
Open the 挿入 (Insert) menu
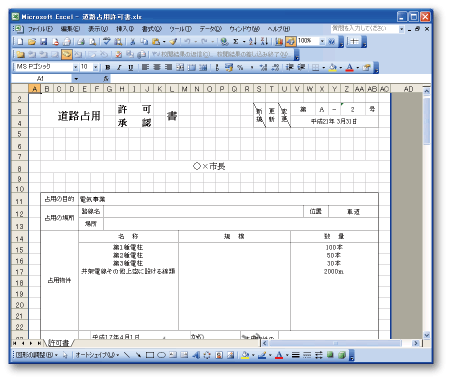click(x=125, y=29)
